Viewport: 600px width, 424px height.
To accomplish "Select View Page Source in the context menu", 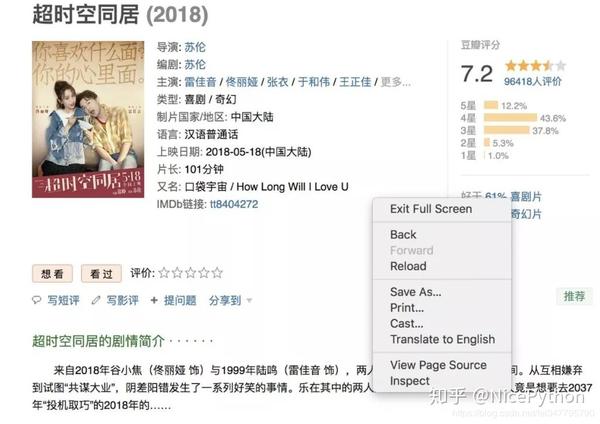I will (x=438, y=365).
